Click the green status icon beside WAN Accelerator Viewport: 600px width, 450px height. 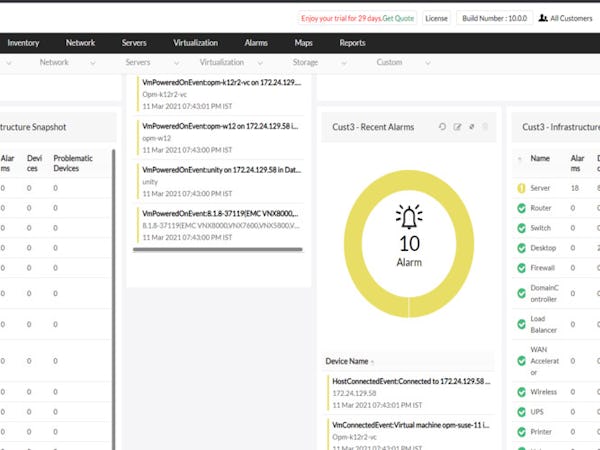521,361
